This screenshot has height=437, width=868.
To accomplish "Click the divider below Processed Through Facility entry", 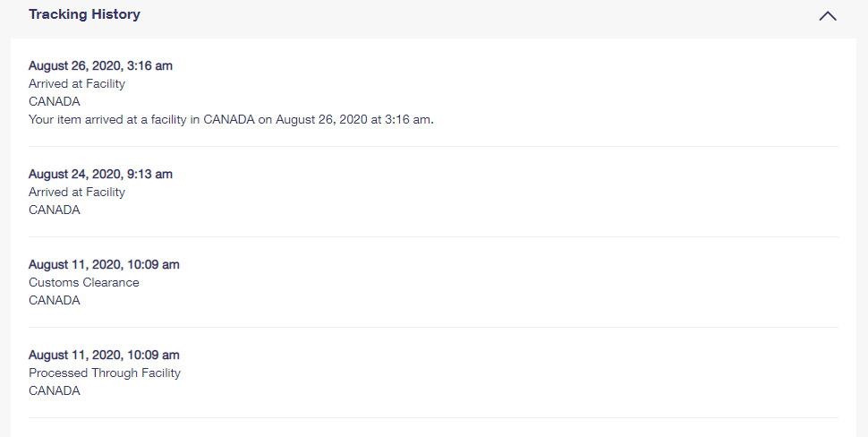I will tap(433, 417).
